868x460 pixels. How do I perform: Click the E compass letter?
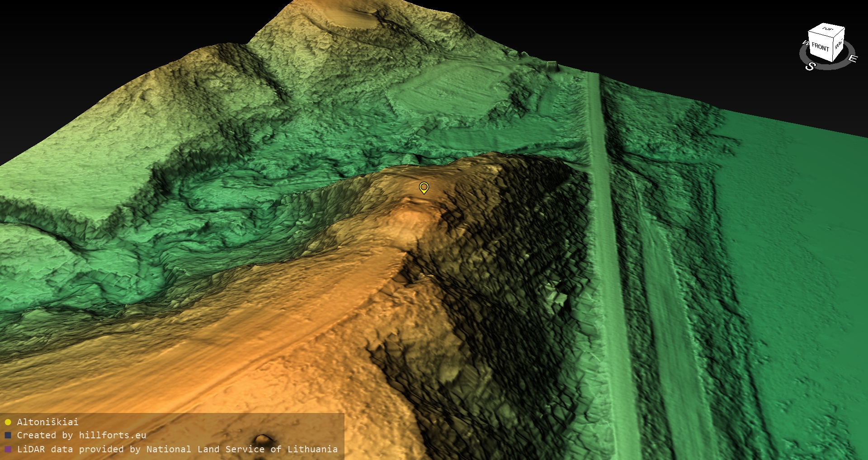pos(852,59)
